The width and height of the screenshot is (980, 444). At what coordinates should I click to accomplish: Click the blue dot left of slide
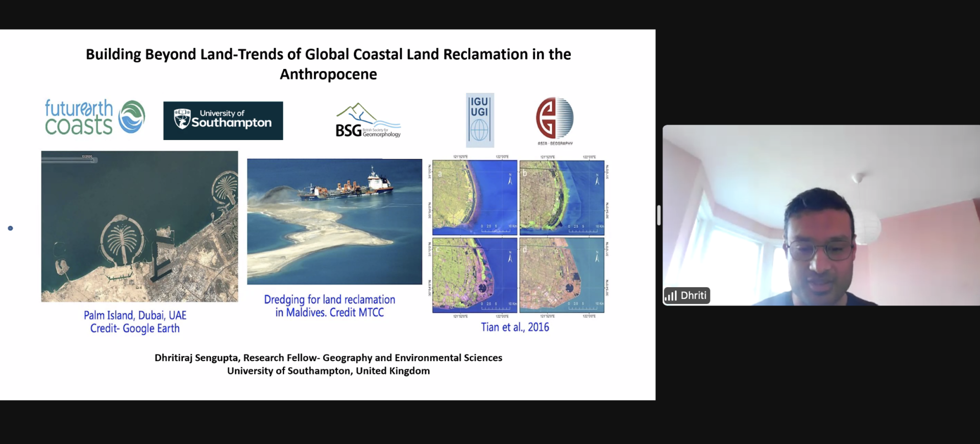tap(10, 228)
